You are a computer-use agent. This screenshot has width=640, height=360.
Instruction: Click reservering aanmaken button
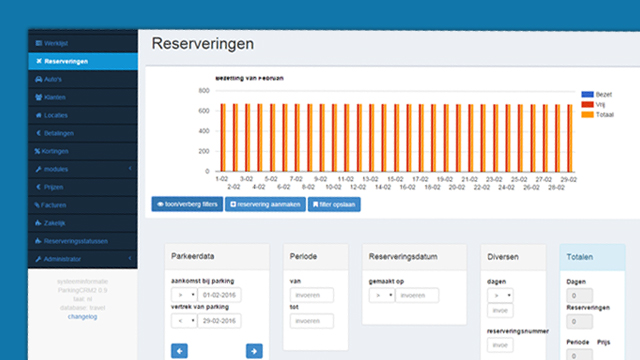point(265,204)
